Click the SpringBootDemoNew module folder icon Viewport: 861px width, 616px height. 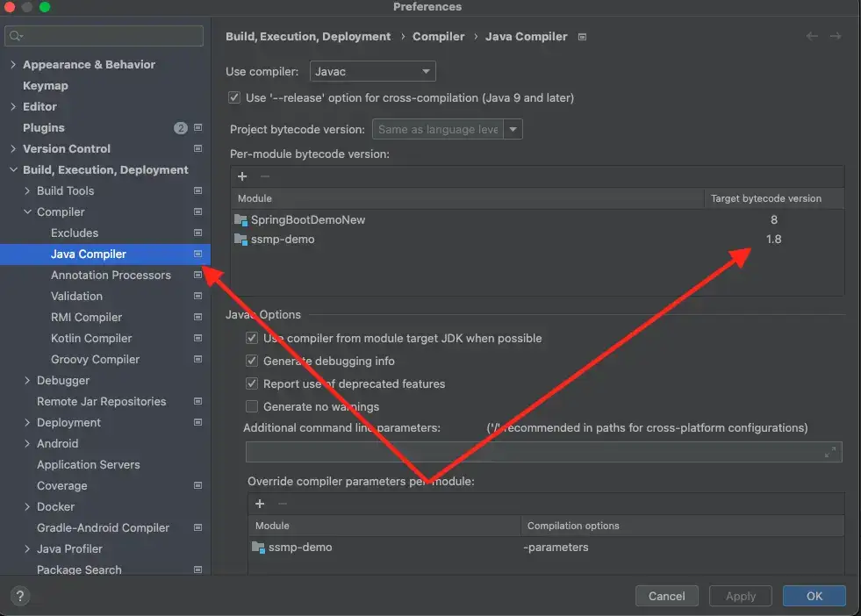[x=241, y=219]
